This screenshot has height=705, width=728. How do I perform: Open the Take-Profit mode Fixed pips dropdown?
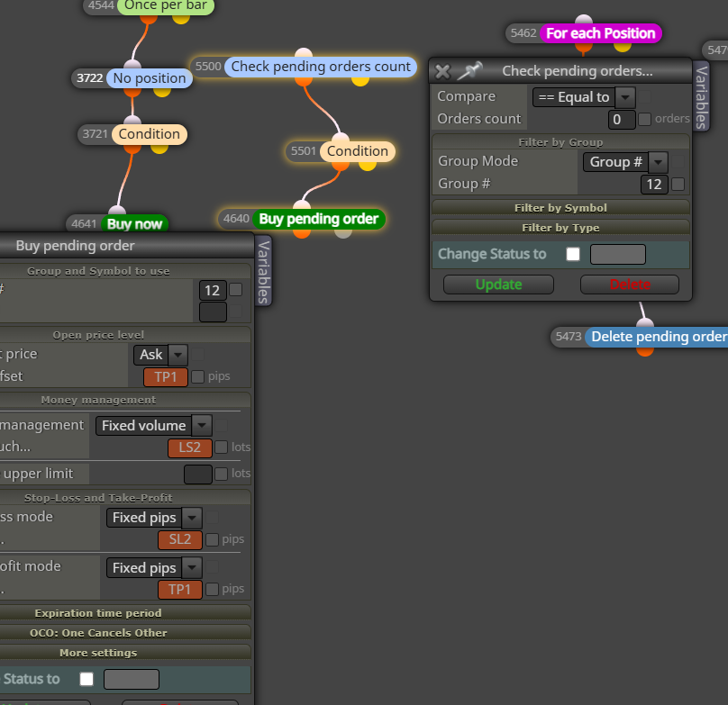click(x=154, y=567)
